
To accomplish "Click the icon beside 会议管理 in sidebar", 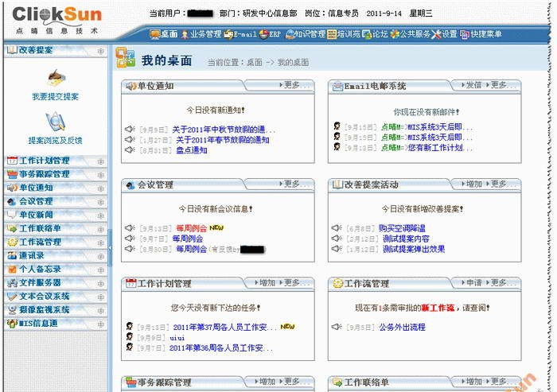I will (x=12, y=201).
